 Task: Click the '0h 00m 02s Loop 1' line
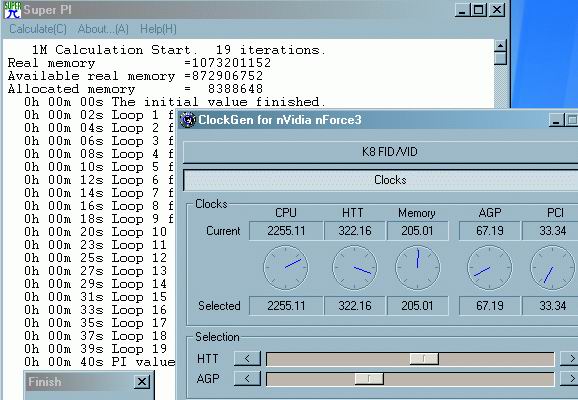click(98, 115)
